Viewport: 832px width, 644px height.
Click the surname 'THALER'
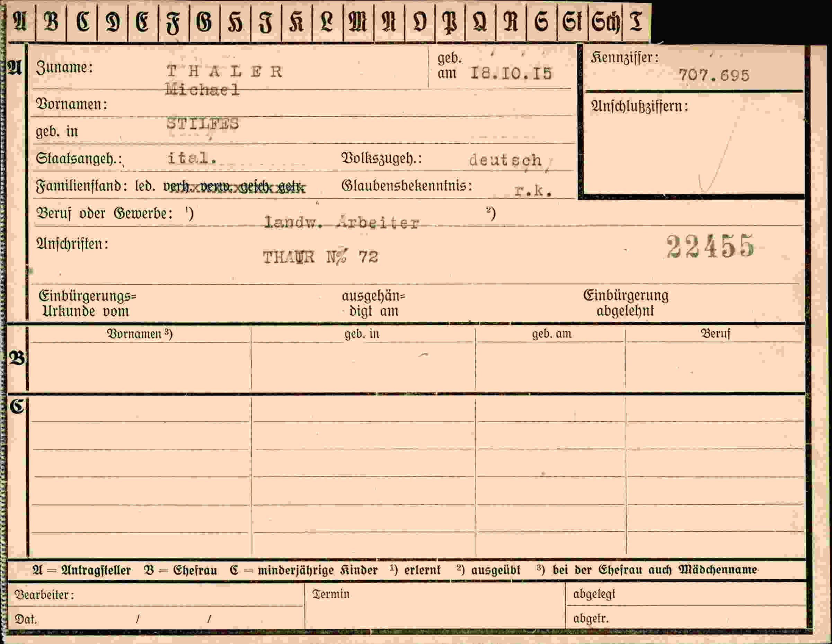(224, 72)
